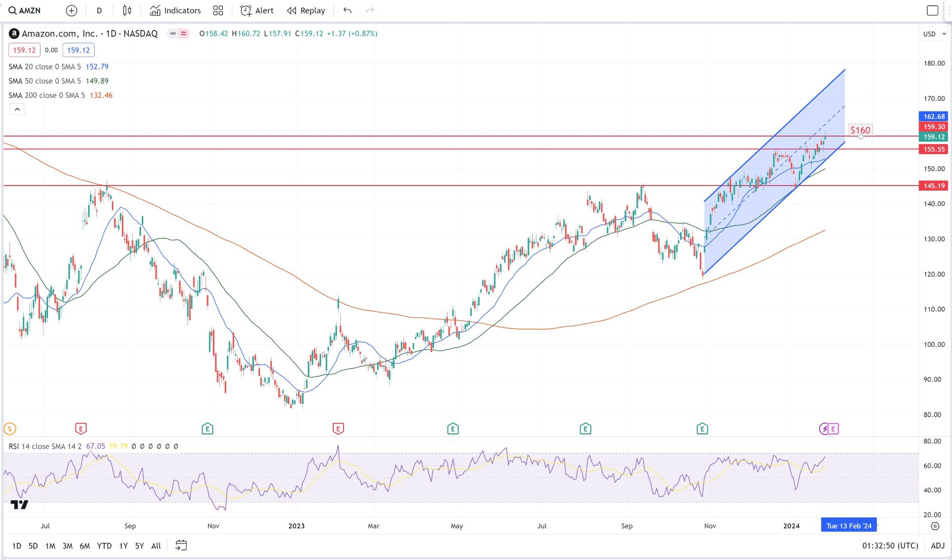Screen dimensions: 952x560
Task: Click the orange S split marker
Action: (x=10, y=429)
